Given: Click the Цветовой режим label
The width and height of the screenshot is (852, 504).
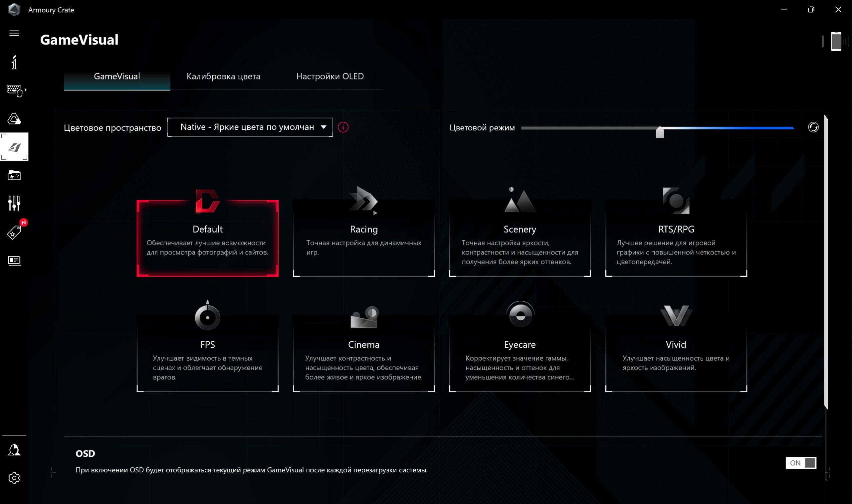Looking at the screenshot, I should click(x=482, y=128).
